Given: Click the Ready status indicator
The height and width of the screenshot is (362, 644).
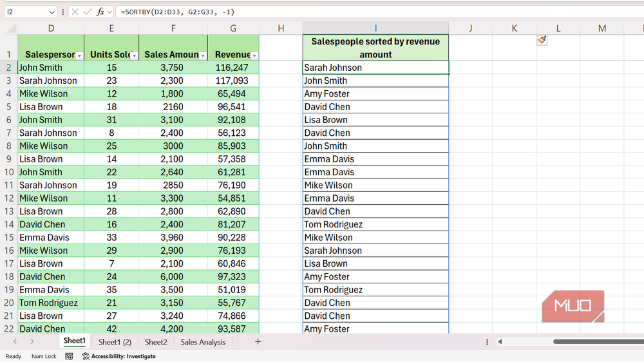Looking at the screenshot, I should [13, 356].
